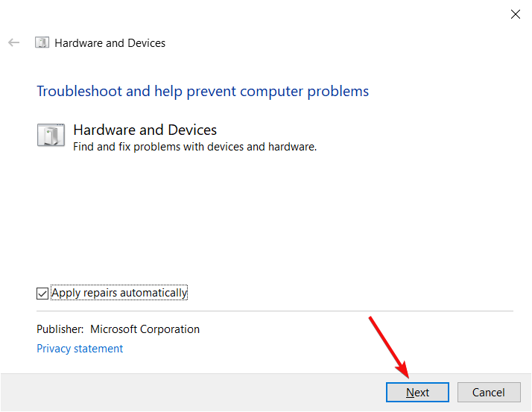
Task: Select the large 'Hardware and Devices' heading text
Action: [x=145, y=130]
